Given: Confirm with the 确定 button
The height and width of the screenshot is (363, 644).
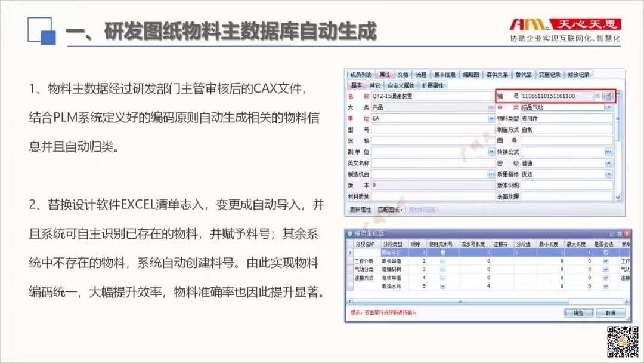Looking at the screenshot, I should pyautogui.click(x=578, y=313).
